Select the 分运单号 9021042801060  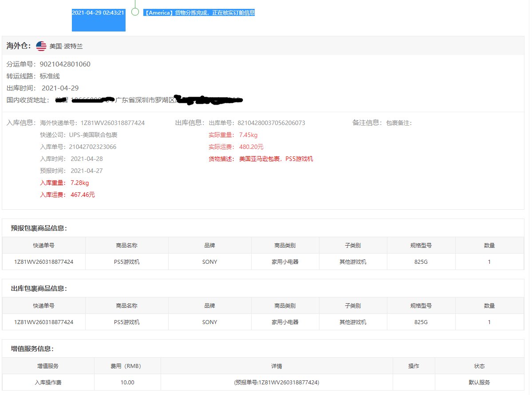pos(64,64)
